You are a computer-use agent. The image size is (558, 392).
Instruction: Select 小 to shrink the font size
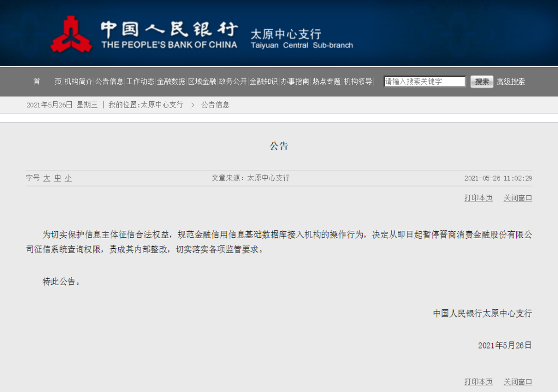(68, 178)
